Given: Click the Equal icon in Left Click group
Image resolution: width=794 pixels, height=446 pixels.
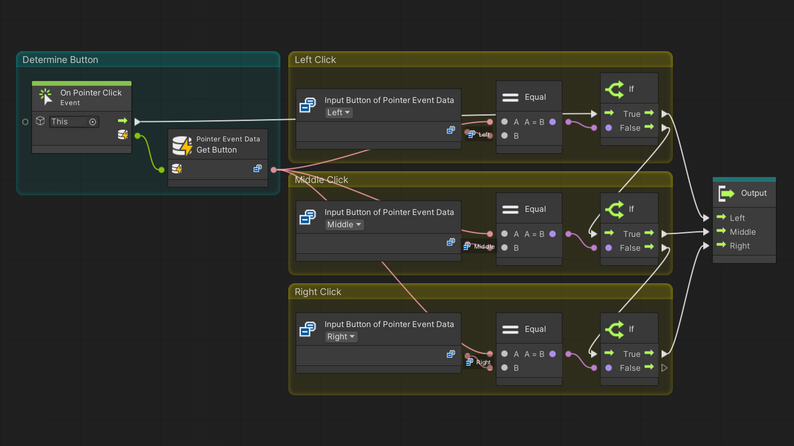Looking at the screenshot, I should 510,97.
